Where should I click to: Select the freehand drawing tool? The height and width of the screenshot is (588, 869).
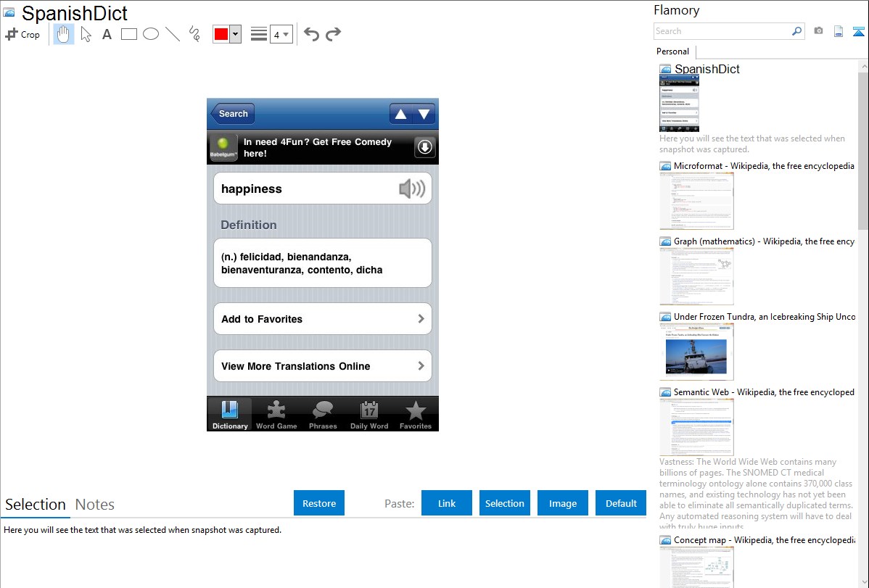pos(194,34)
